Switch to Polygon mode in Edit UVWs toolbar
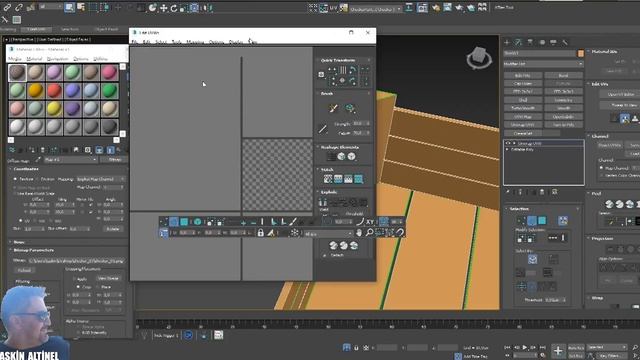Image resolution: width=640 pixels, height=360 pixels. (184, 222)
